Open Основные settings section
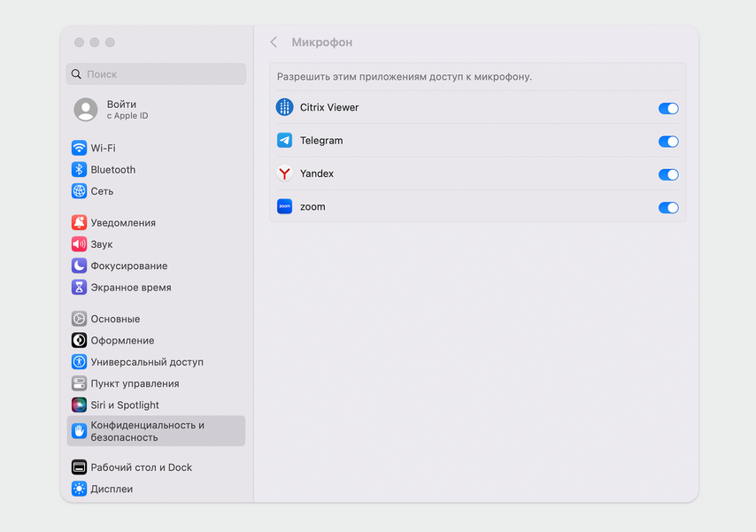The image size is (756, 532). (115, 319)
